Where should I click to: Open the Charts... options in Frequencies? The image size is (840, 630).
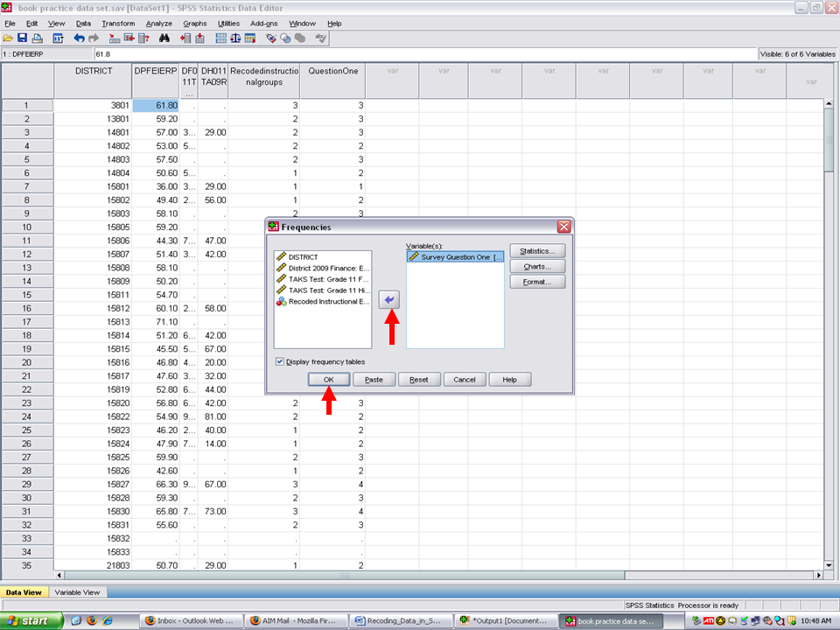(x=537, y=266)
